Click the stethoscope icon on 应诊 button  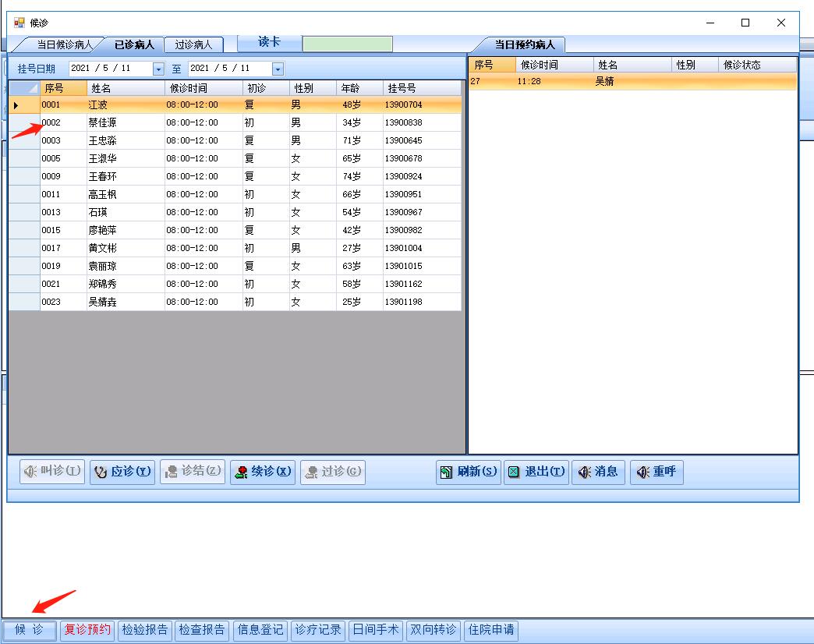[101, 472]
